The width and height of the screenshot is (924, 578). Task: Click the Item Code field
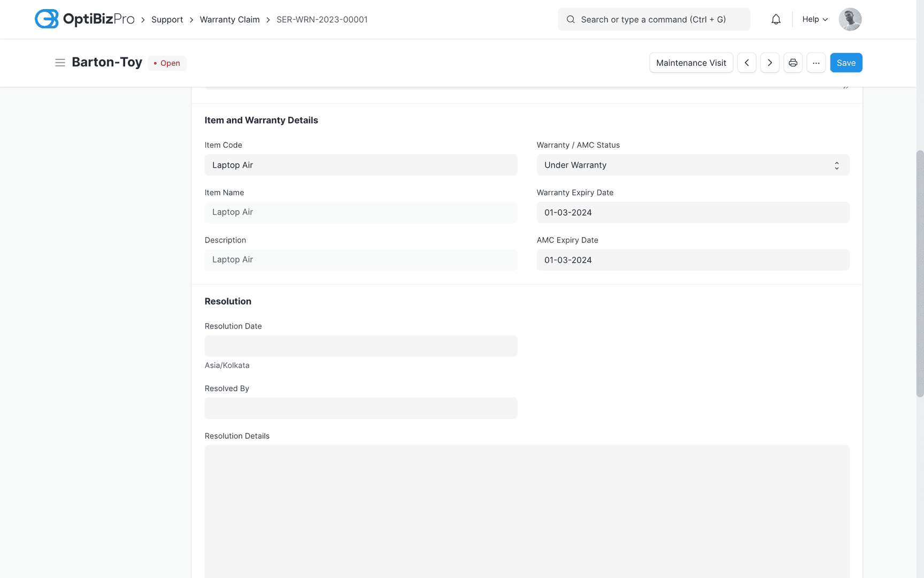(360, 165)
